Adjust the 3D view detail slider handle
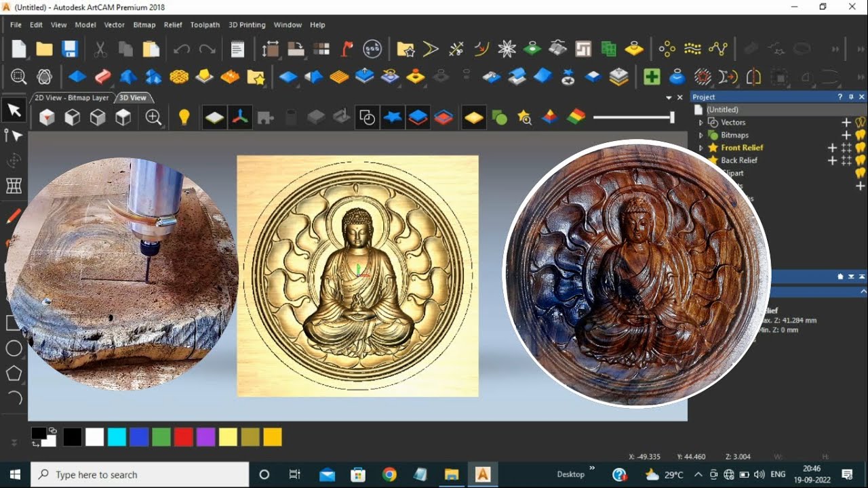The height and width of the screenshot is (488, 868). 672,117
